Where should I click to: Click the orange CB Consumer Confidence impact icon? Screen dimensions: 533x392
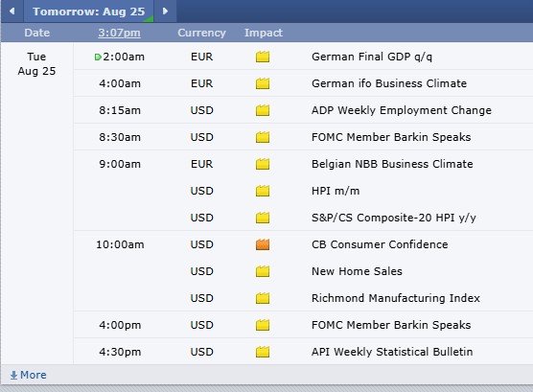(263, 244)
